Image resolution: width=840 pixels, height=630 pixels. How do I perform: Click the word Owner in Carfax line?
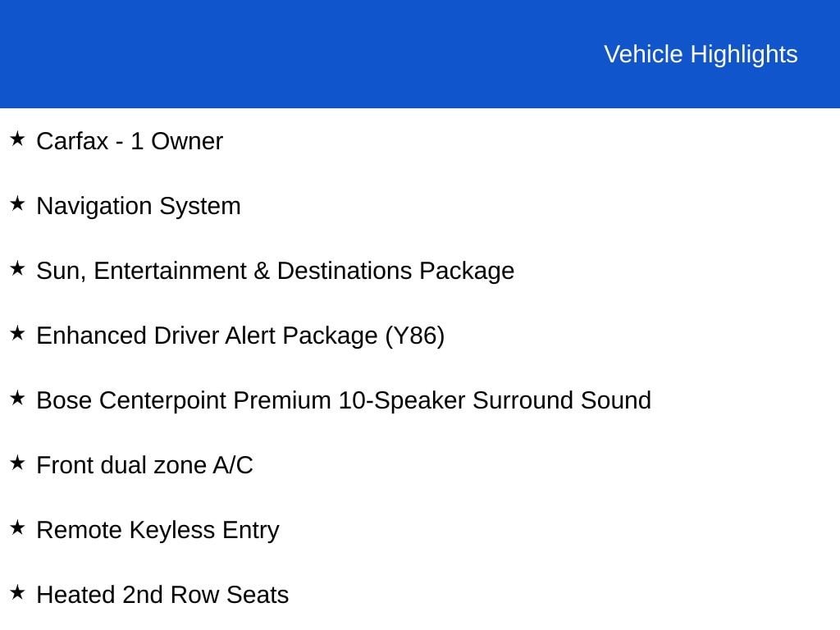click(187, 141)
